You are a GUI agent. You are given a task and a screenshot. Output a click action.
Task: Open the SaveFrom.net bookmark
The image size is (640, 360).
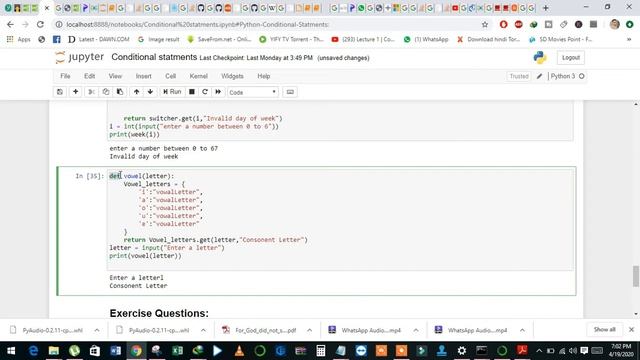(x=219, y=40)
